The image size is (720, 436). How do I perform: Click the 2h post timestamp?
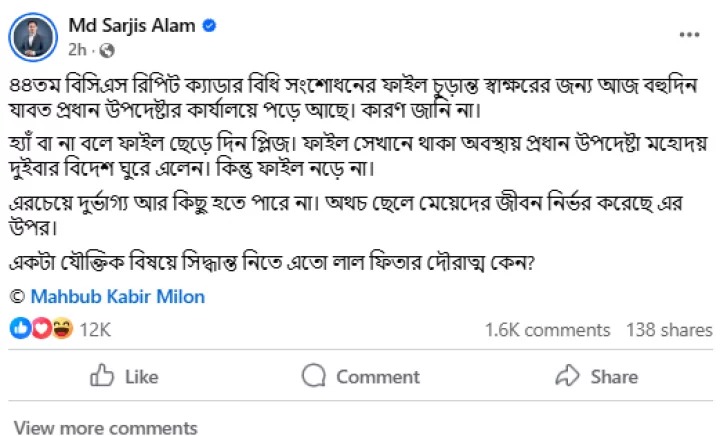pos(77,49)
